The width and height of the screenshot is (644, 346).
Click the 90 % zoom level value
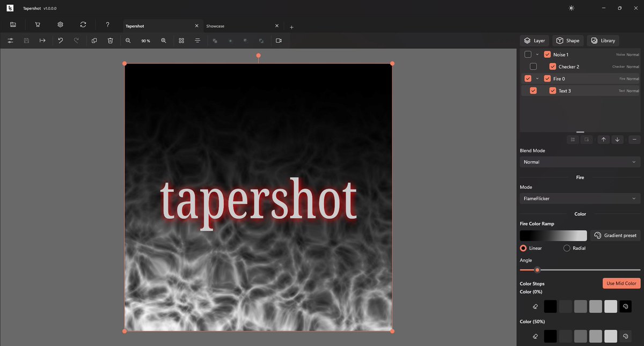click(145, 41)
